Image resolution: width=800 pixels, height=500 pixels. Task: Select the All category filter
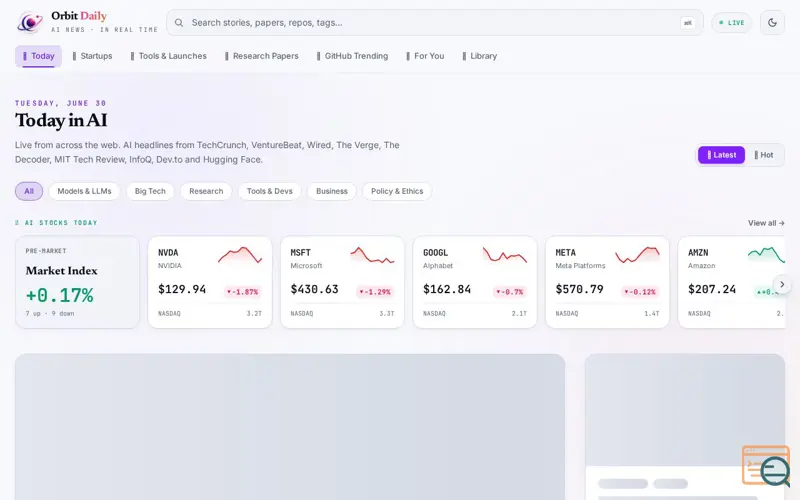29,191
